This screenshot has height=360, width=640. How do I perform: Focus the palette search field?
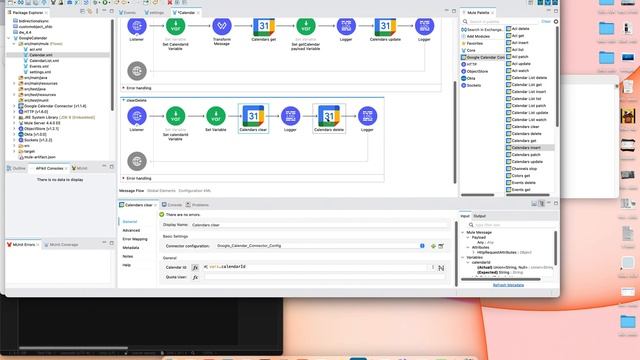[x=503, y=21]
